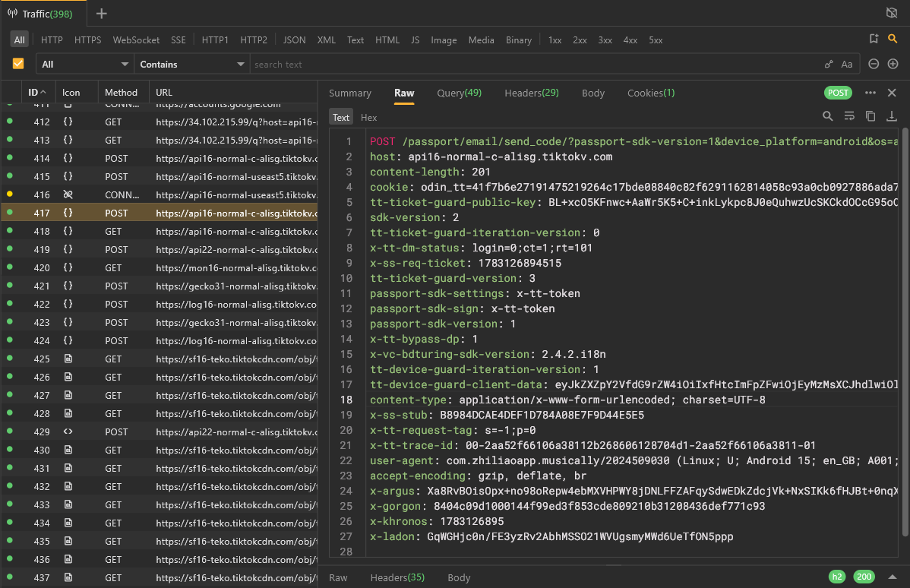The width and height of the screenshot is (910, 588).
Task: Click the Icon column header
Action: click(x=71, y=92)
